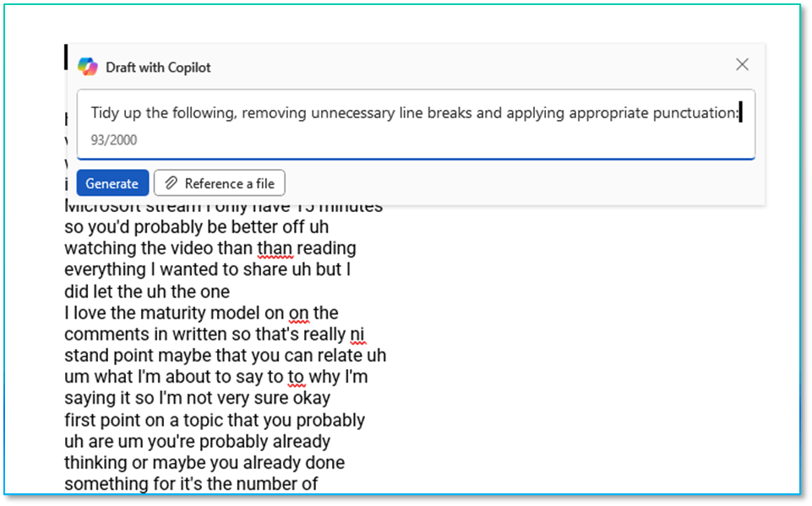This screenshot has width=812, height=506.
Task: Click the red-underlined 'to' before 'why I'm'
Action: [x=296, y=376]
